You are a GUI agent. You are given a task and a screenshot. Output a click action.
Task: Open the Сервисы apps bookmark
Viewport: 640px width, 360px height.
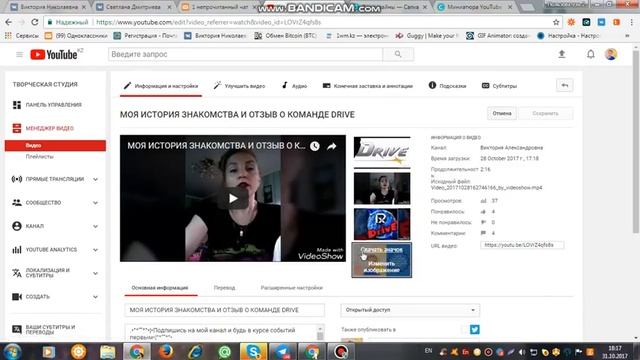pyautogui.click(x=22, y=36)
